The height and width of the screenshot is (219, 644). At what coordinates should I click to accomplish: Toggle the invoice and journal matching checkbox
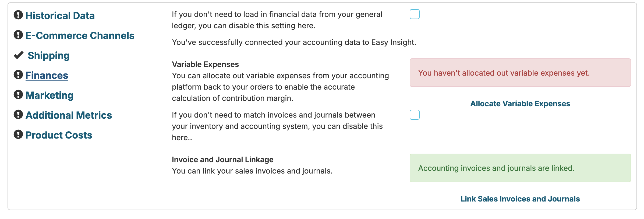(415, 115)
